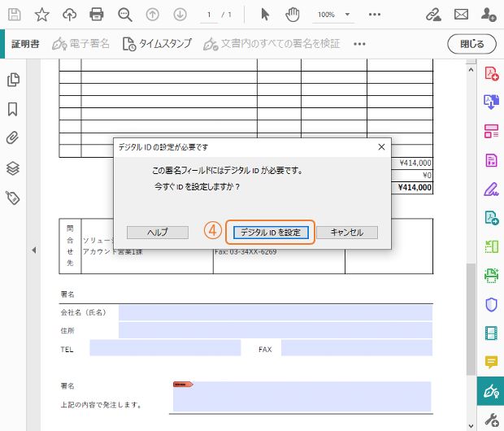Click the vertical scrollbar thumb
The height and width of the screenshot is (431, 504).
(x=471, y=319)
